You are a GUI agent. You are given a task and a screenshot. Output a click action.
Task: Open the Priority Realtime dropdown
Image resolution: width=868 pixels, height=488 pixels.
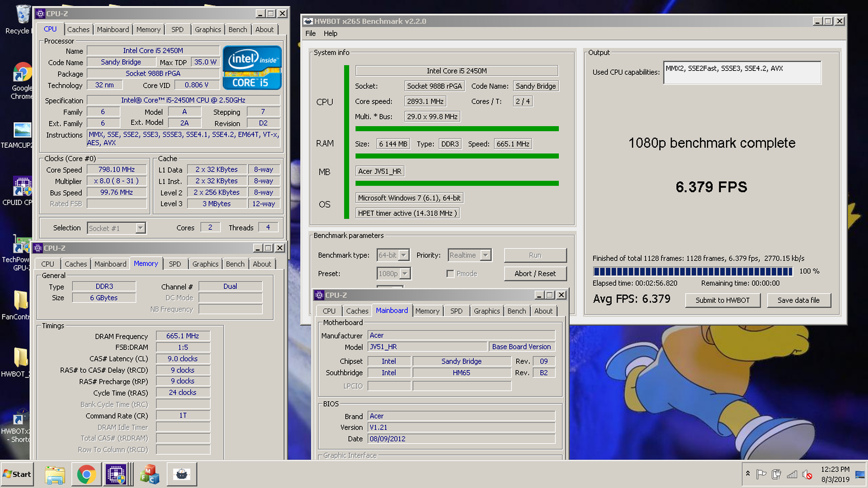(x=469, y=255)
